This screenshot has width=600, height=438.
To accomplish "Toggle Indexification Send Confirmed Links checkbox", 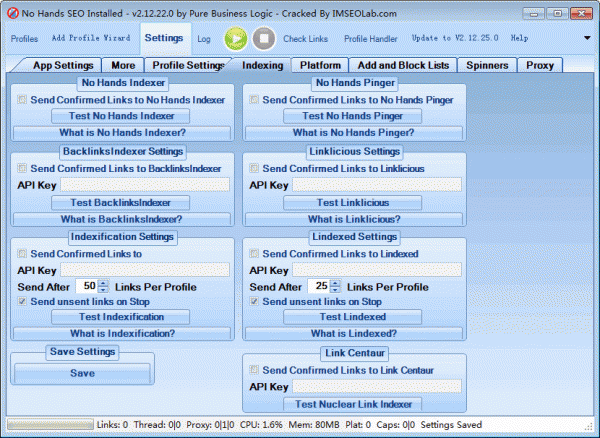I will pyautogui.click(x=22, y=254).
